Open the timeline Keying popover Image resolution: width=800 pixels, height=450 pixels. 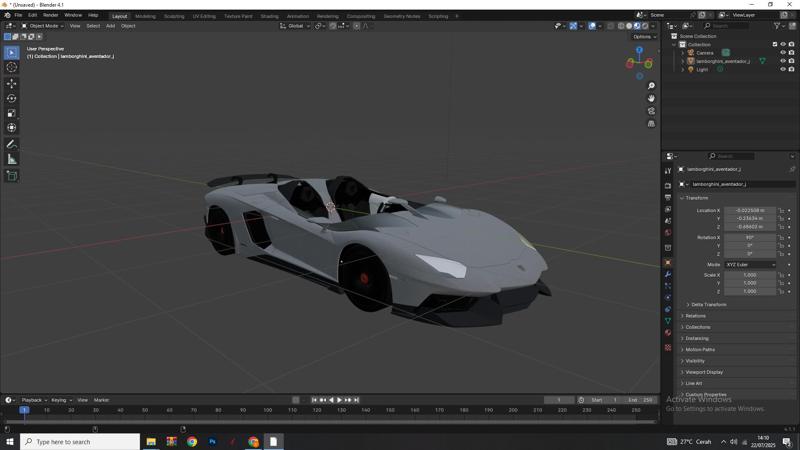coord(61,400)
